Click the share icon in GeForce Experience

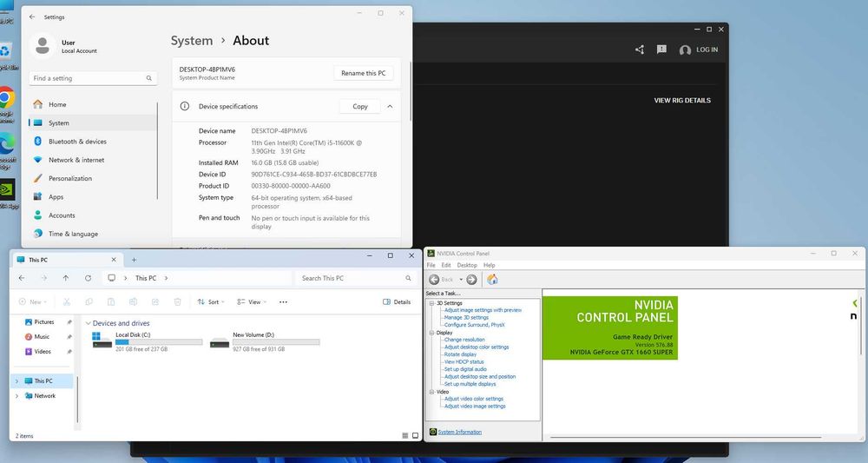click(x=640, y=50)
